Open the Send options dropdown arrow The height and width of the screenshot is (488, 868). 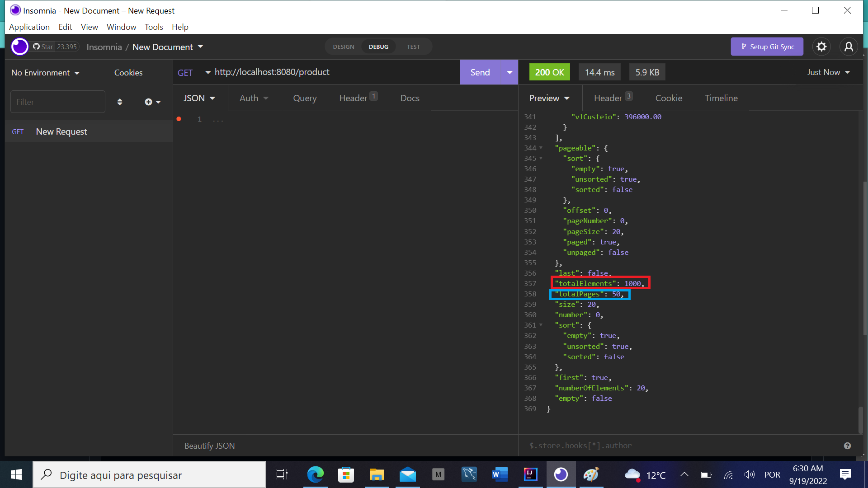[x=509, y=72]
